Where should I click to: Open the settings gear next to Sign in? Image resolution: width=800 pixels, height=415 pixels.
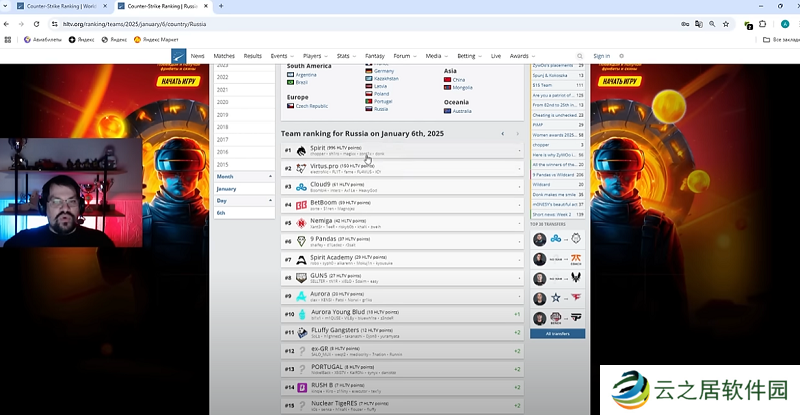coord(621,56)
